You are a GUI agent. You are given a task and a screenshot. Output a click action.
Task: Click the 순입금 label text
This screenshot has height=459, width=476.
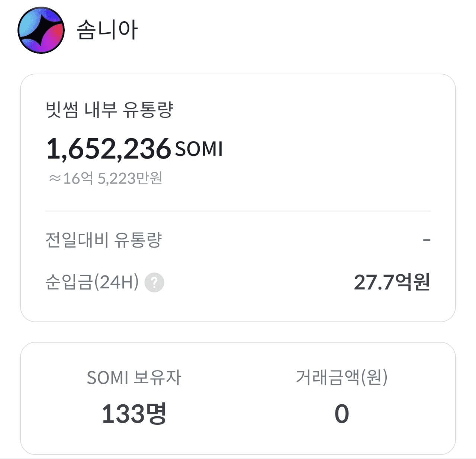tap(68, 282)
